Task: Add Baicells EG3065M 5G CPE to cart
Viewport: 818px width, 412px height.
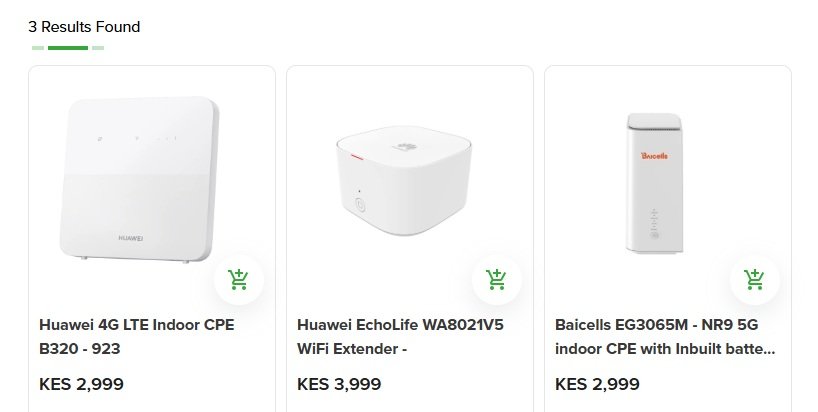Action: (x=755, y=280)
